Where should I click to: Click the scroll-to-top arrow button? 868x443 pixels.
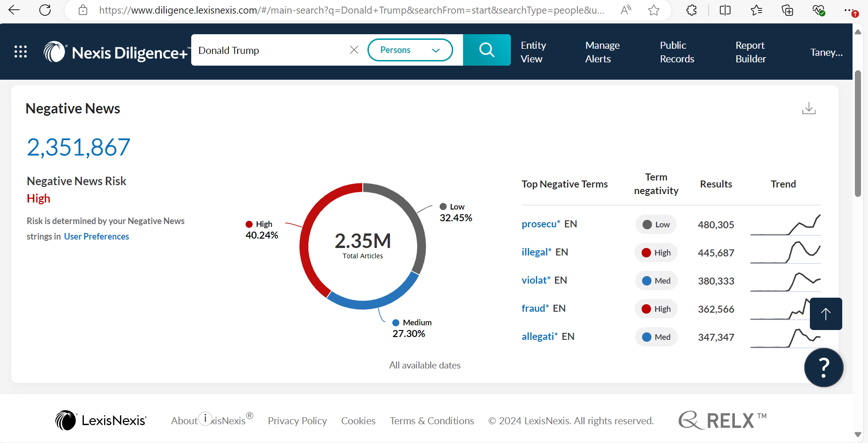click(x=826, y=314)
